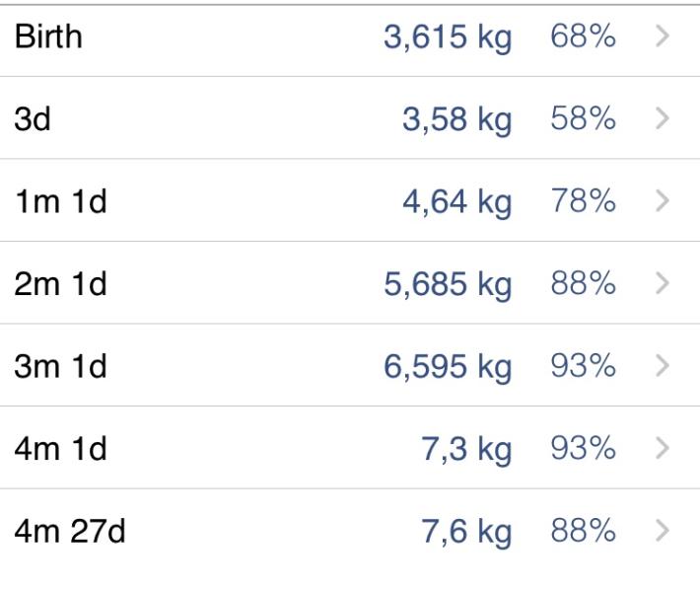Viewport: 700px width, 592px height.
Task: Select the 78% percentile entry
Action: pyautogui.click(x=583, y=201)
